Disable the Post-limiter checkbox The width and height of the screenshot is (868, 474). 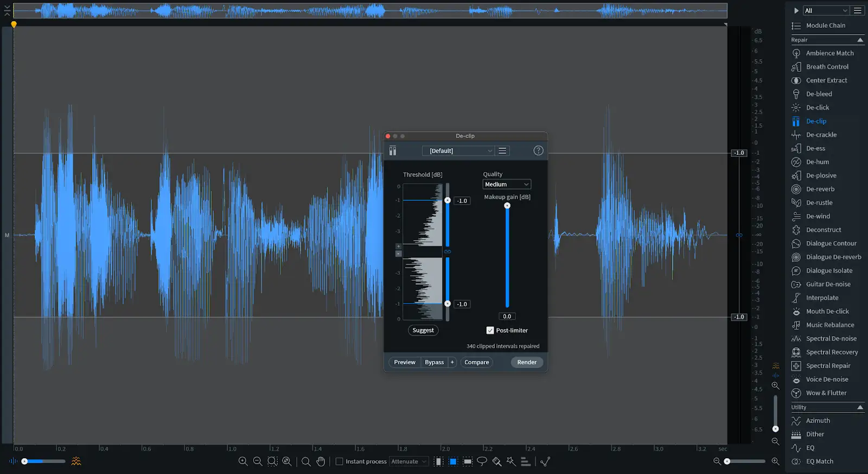click(490, 330)
